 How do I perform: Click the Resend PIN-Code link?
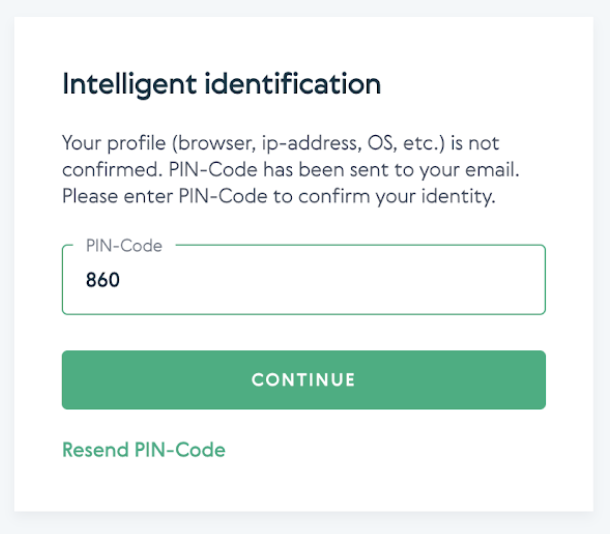tap(143, 450)
